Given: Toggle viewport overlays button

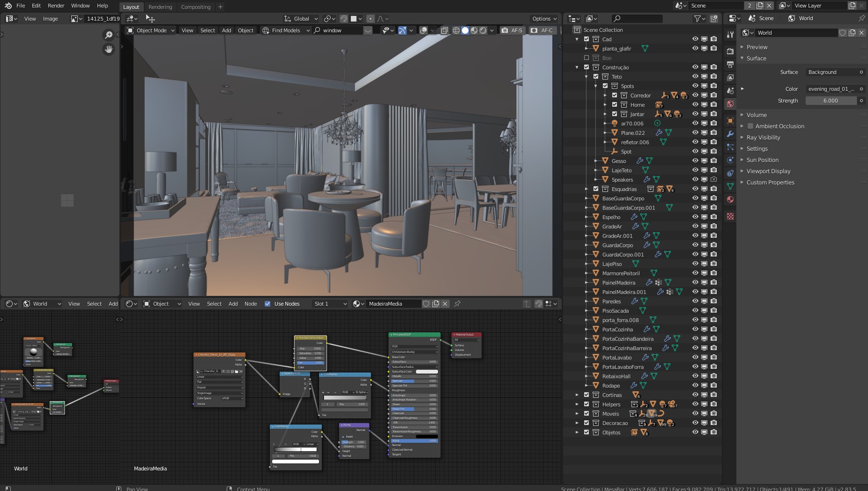Looking at the screenshot, I should tap(423, 30).
